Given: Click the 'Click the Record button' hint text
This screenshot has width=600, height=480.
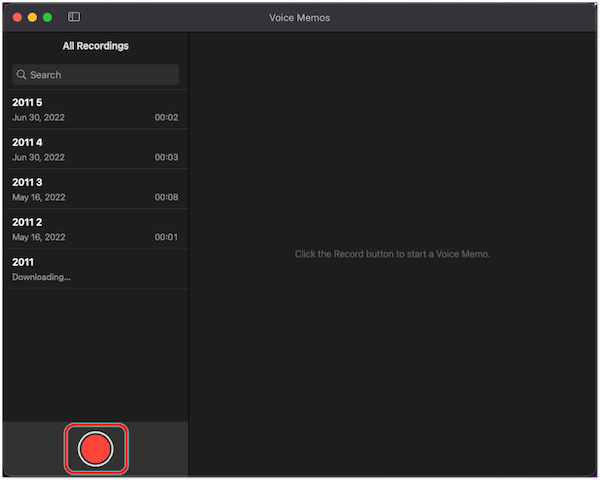Looking at the screenshot, I should [392, 254].
